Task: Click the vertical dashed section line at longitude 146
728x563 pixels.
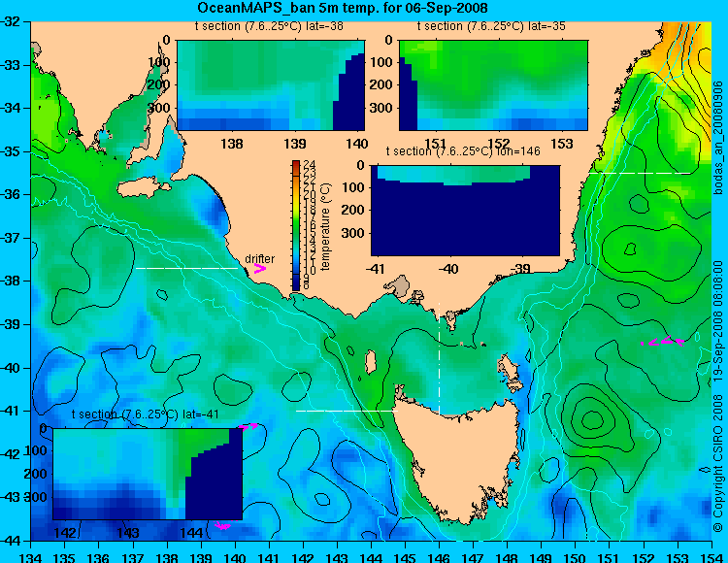Action: click(439, 359)
